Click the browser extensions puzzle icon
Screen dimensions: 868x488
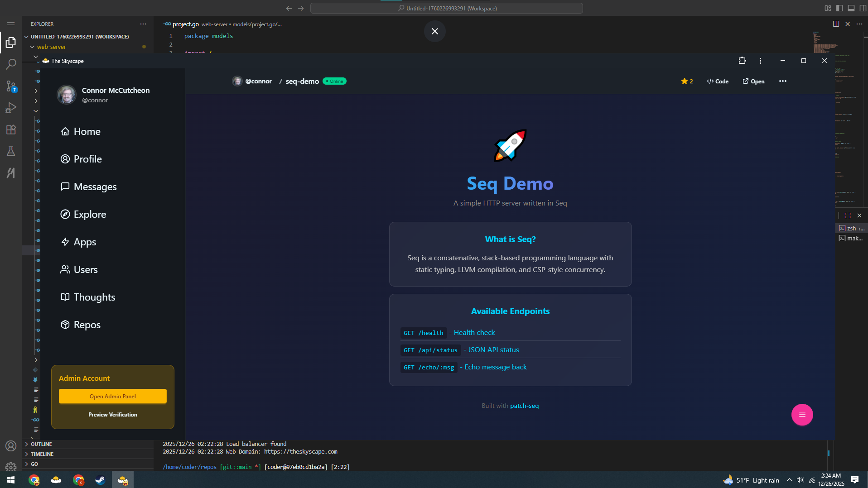point(742,61)
